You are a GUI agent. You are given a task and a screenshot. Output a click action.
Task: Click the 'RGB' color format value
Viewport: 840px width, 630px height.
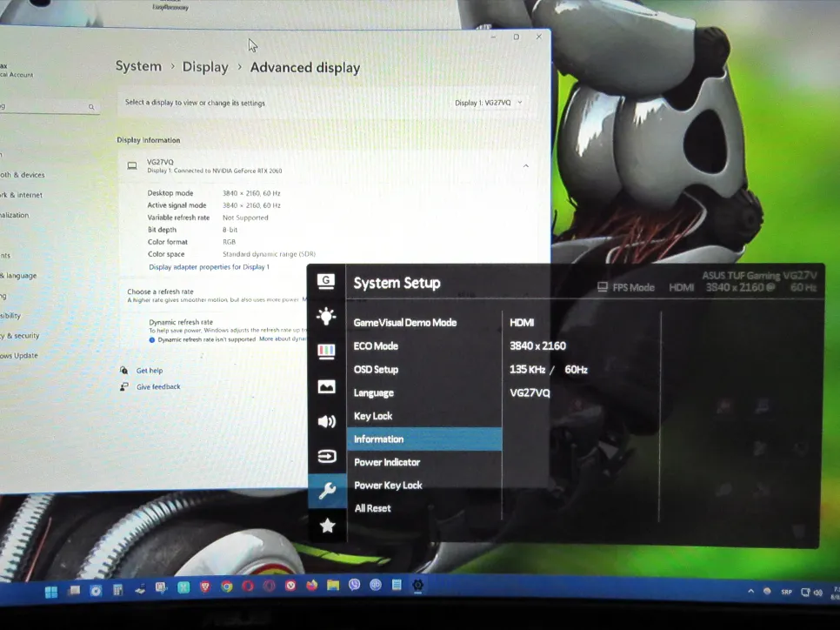(x=229, y=242)
